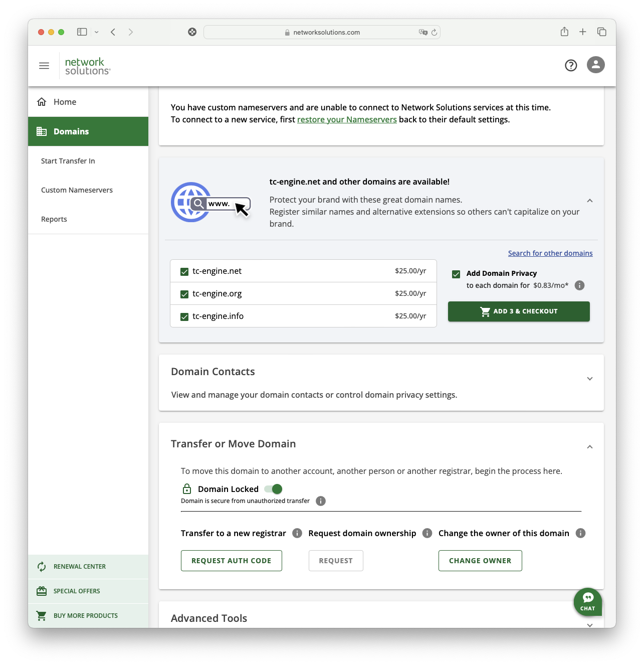
Task: Click info icon next to Change the owner
Action: pyautogui.click(x=580, y=533)
